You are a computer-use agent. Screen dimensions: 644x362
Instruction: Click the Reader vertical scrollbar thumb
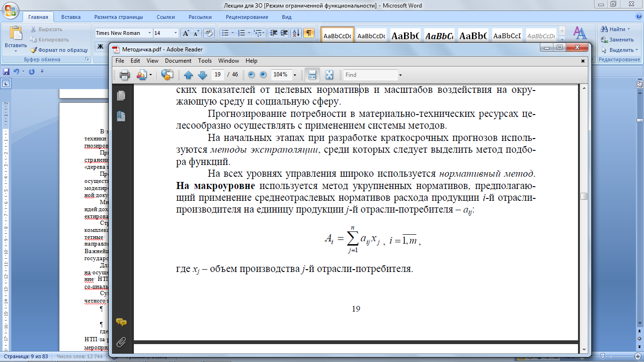pos(584,196)
